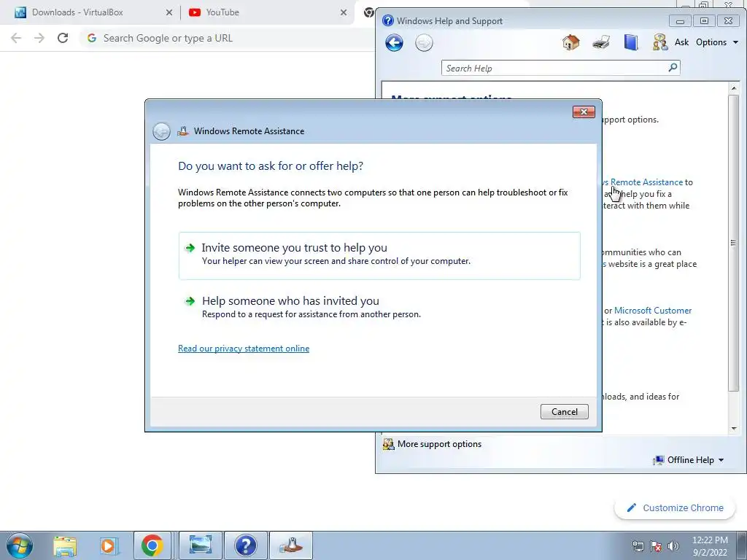Click the green arrow beside Invite someone

pyautogui.click(x=190, y=248)
